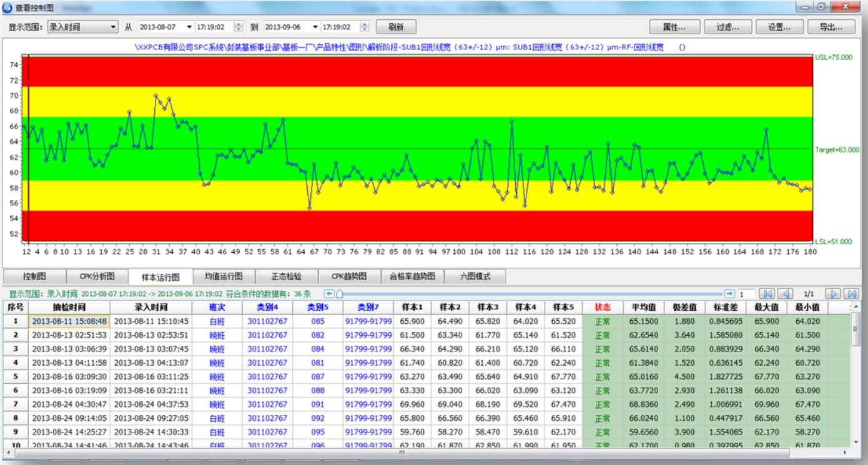
Task: Click the 班次 column header
Action: click(217, 307)
